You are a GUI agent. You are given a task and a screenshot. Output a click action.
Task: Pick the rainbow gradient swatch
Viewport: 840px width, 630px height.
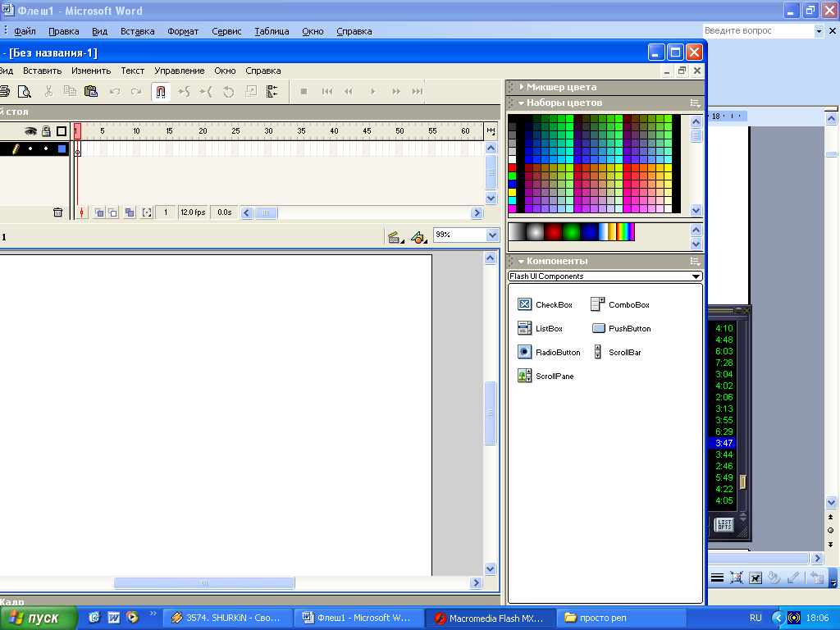tap(625, 232)
